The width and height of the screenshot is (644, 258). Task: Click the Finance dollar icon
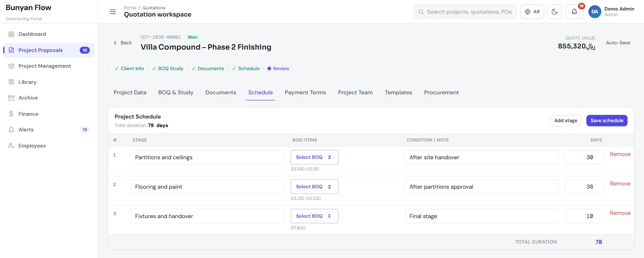pos(11,114)
